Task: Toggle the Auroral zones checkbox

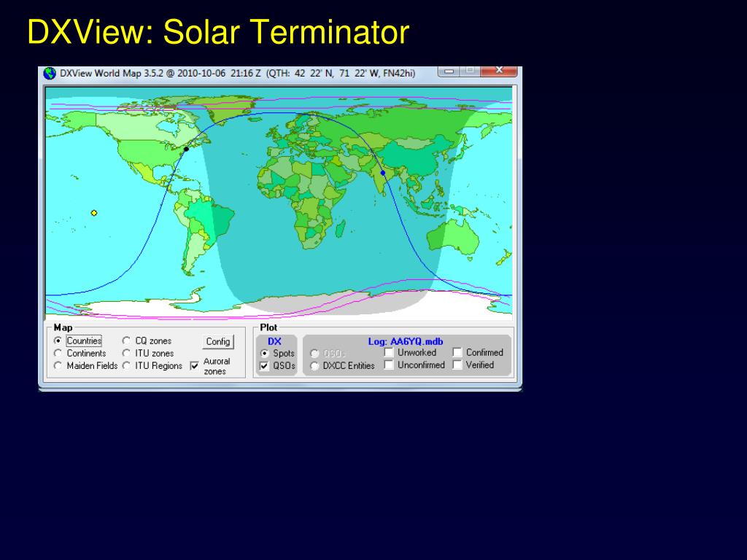Action: click(x=194, y=366)
